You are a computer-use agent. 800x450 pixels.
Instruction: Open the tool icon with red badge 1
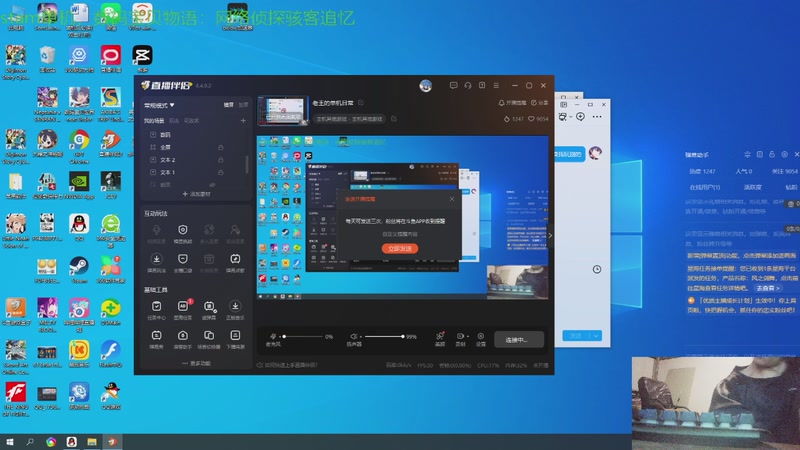[183, 306]
